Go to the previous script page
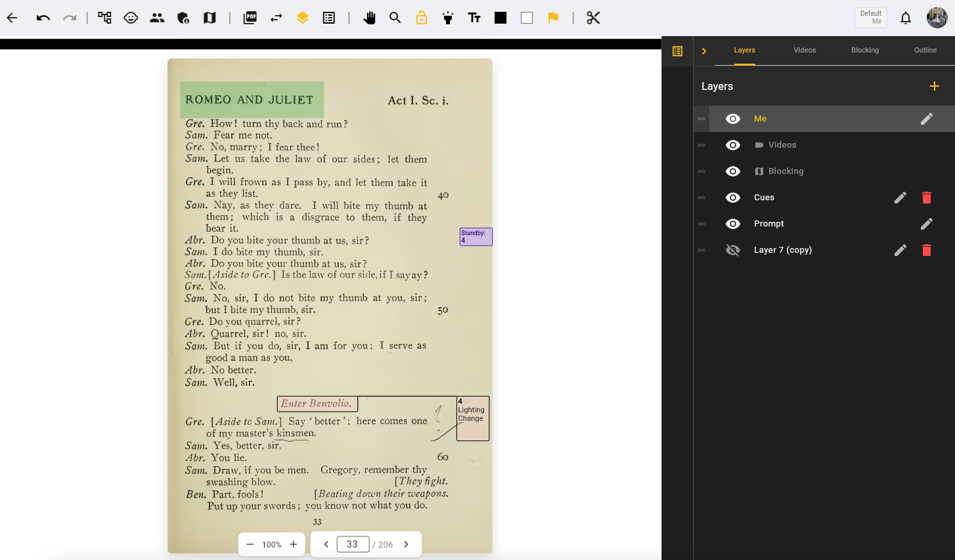This screenshot has height=560, width=955. pos(326,544)
